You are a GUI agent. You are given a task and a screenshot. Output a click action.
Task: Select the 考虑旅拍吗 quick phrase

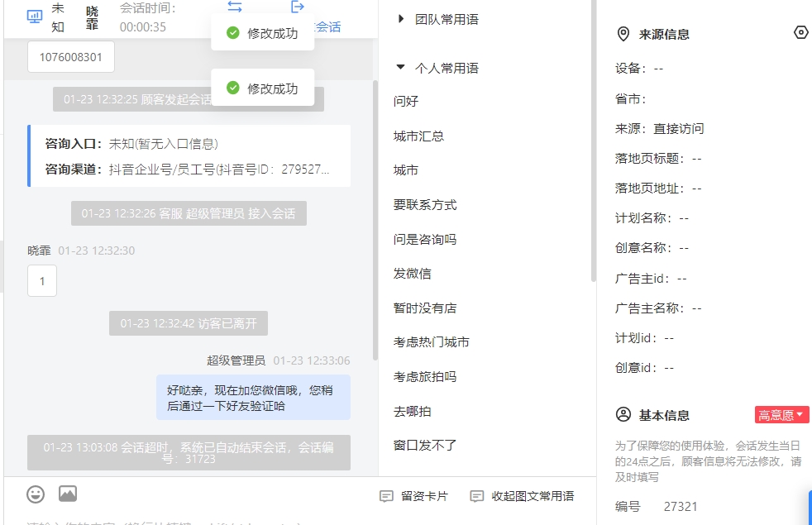pyautogui.click(x=425, y=376)
